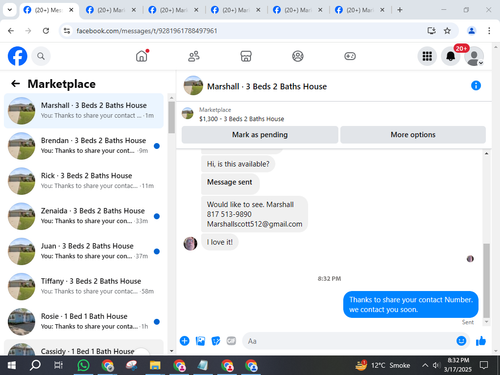Viewport: 500px width, 375px height.
Task: Click More options button
Action: pyautogui.click(x=413, y=135)
